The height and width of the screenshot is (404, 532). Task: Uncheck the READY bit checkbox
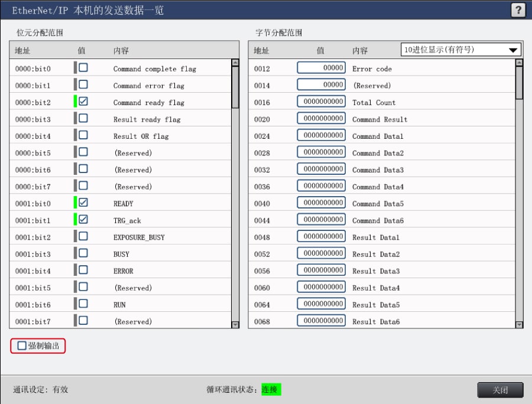click(x=83, y=203)
